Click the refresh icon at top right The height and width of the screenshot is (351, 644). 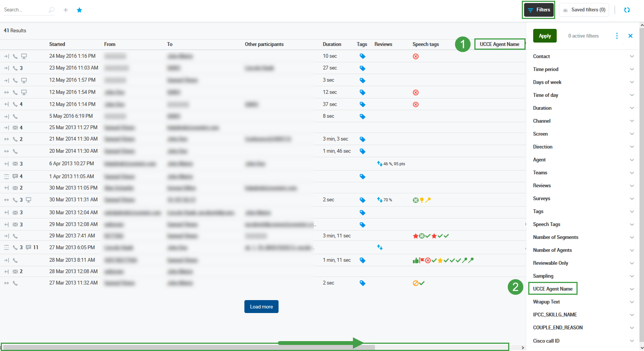click(x=627, y=10)
